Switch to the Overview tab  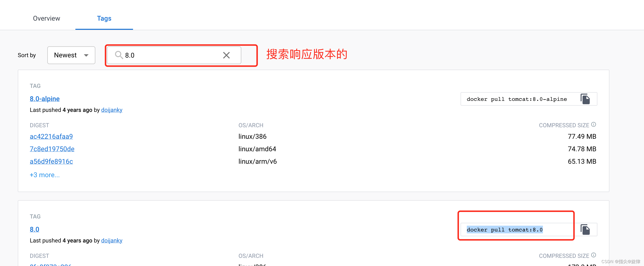pos(47,18)
